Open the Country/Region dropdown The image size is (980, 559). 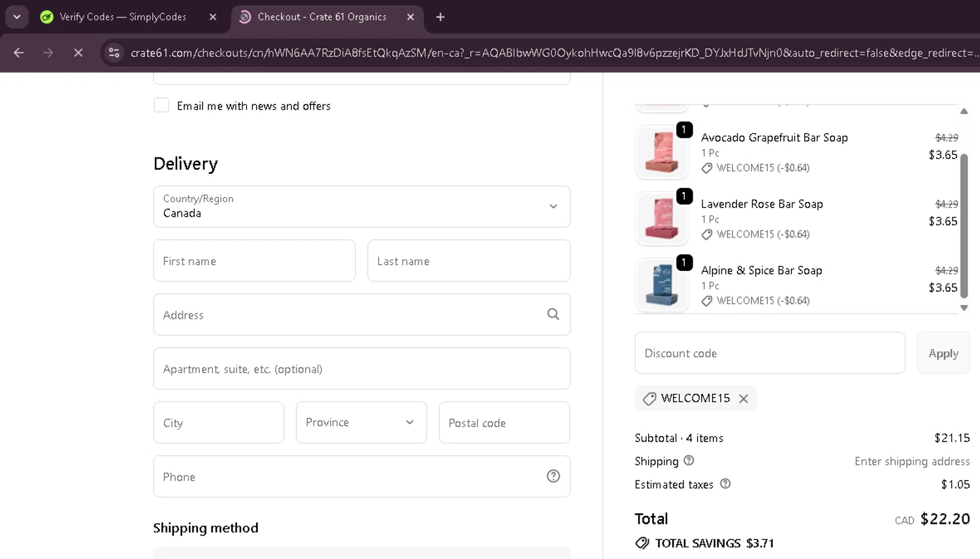pos(362,206)
